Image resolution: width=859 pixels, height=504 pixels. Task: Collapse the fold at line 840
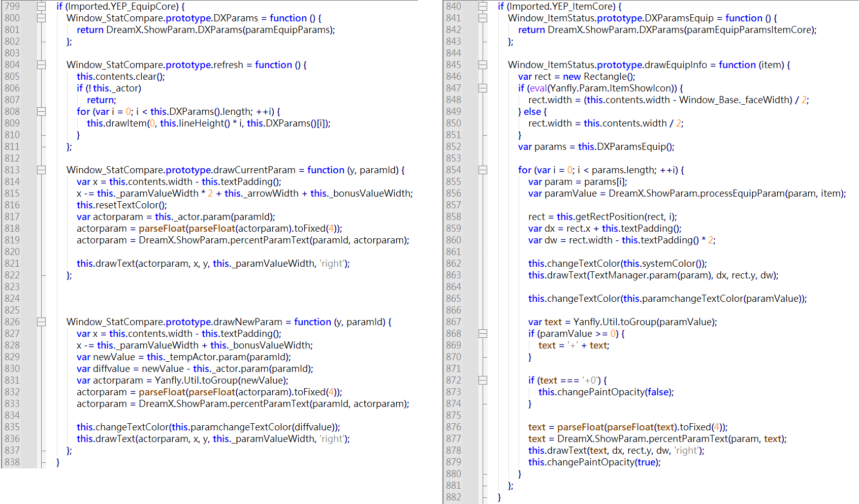pos(483,7)
